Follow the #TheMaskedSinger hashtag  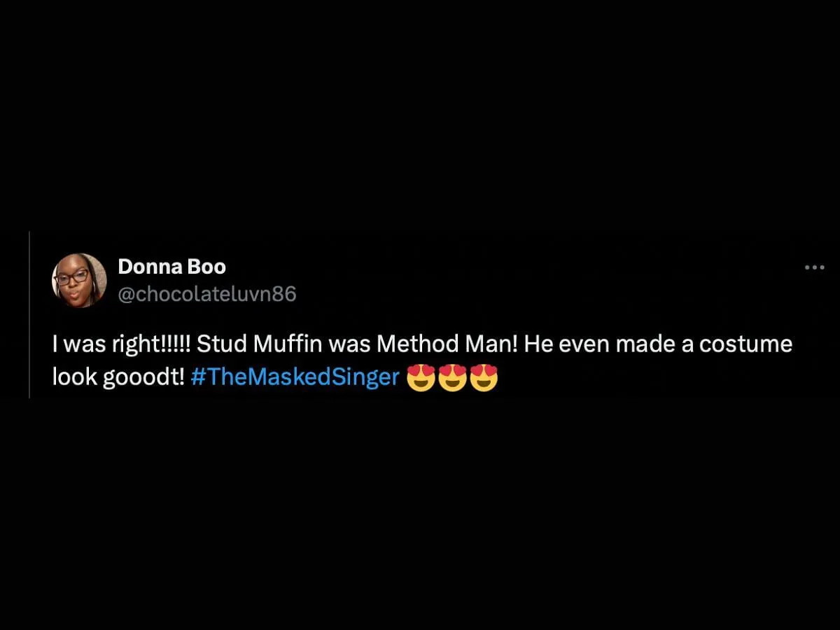coord(295,378)
